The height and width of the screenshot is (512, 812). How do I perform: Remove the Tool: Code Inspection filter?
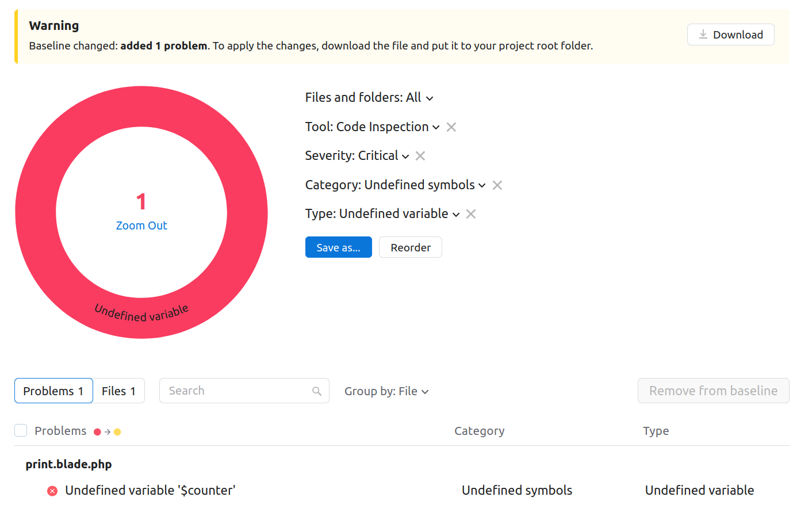tap(451, 127)
